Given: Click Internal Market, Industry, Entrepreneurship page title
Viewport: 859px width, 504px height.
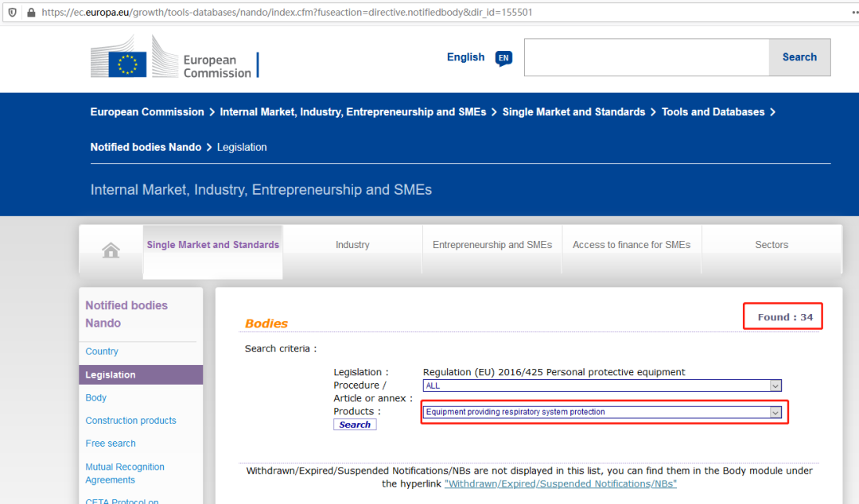Looking at the screenshot, I should 261,189.
